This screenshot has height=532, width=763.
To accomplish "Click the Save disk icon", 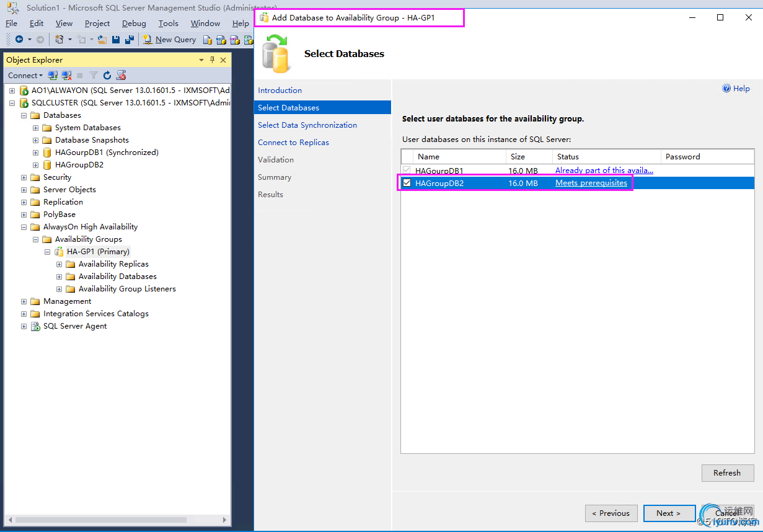I will pos(116,39).
